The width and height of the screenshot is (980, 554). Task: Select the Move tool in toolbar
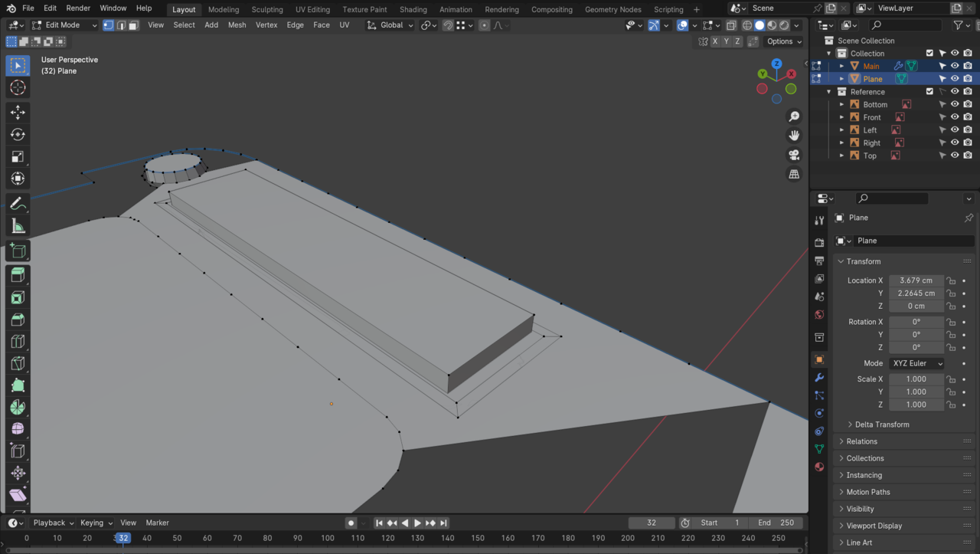(x=18, y=112)
